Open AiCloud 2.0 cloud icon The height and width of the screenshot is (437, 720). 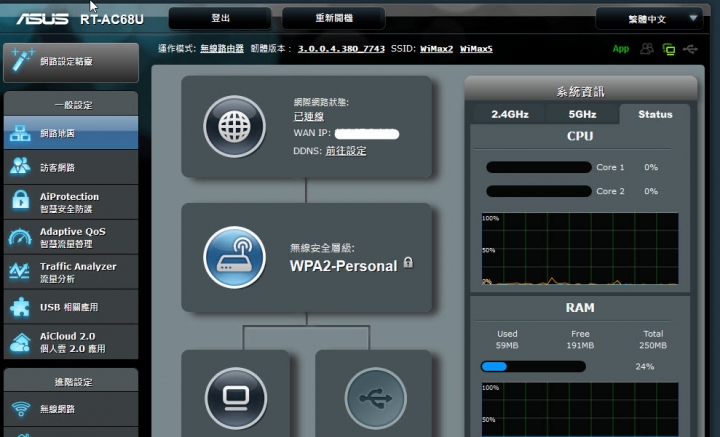tap(20, 342)
